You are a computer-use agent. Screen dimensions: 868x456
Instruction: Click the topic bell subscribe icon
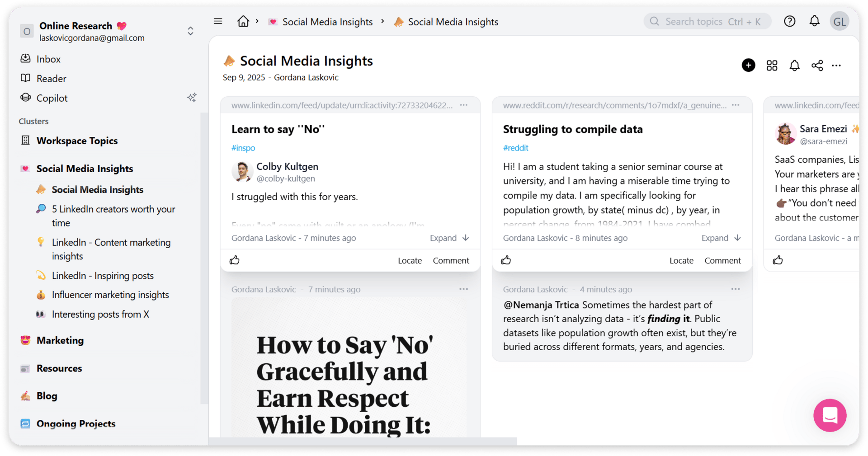(x=794, y=66)
